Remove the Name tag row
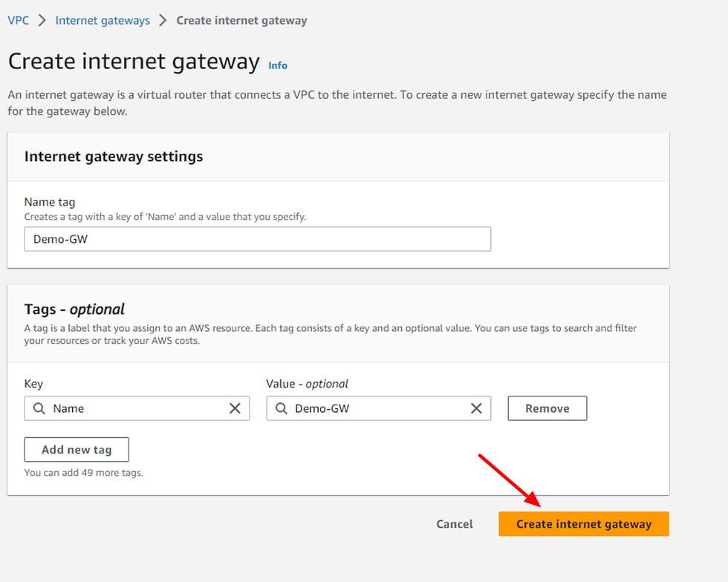This screenshot has width=728, height=582. [x=547, y=408]
